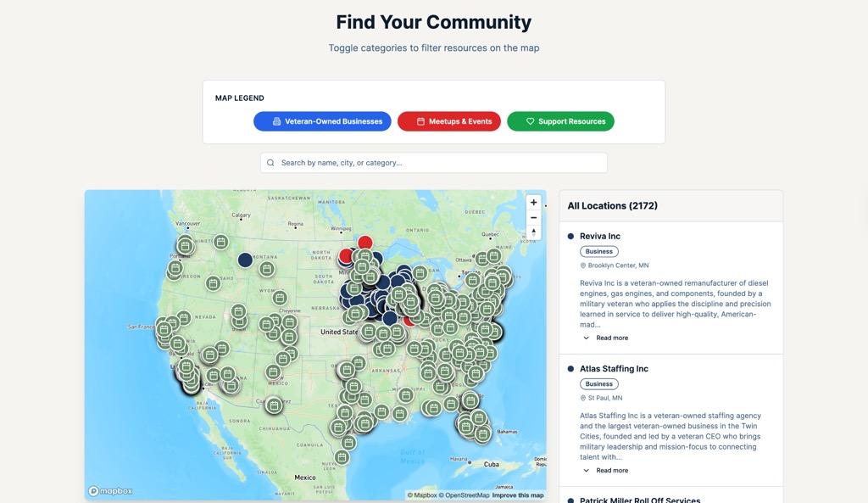Viewport: 868px width, 503px height.
Task: Expand Read more under Reviva Inc
Action: [605, 338]
